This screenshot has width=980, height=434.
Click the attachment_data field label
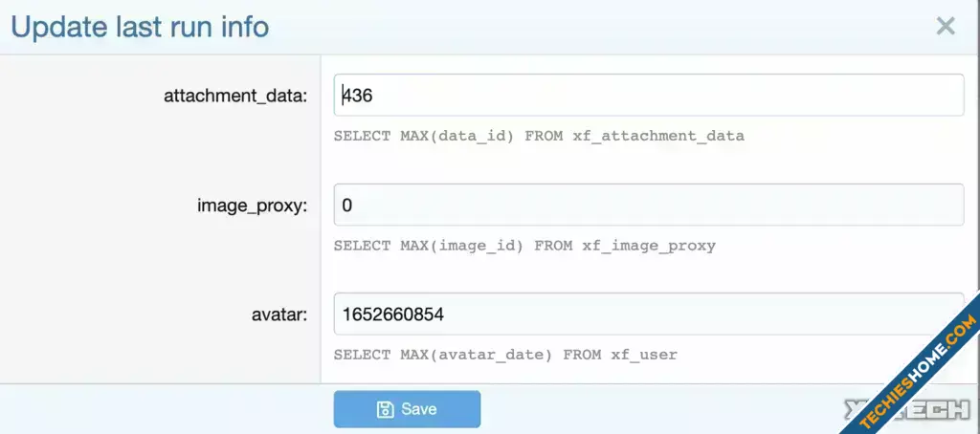click(235, 96)
